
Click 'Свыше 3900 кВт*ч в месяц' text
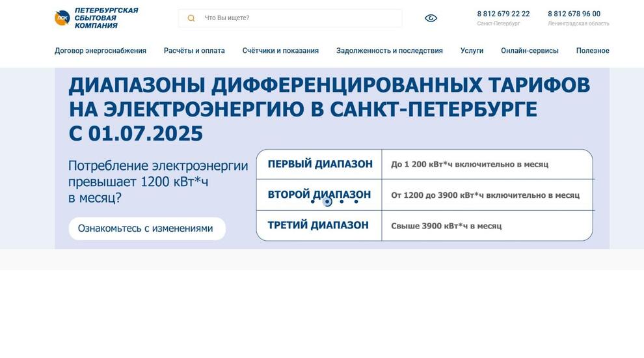[x=446, y=226]
